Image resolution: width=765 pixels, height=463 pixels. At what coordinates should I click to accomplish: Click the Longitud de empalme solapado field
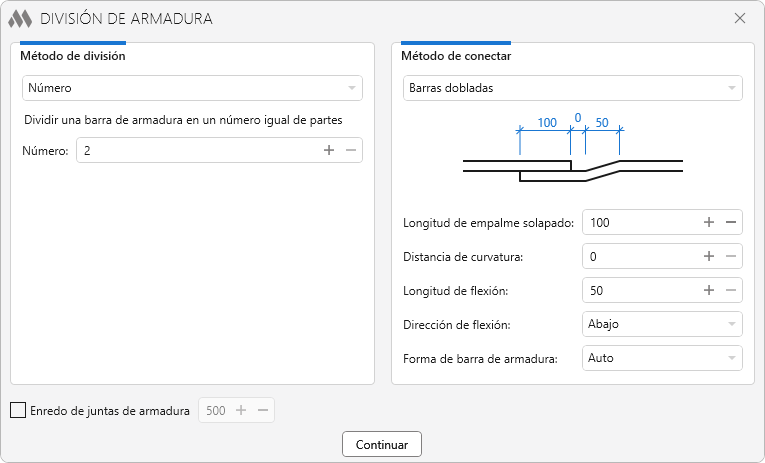tap(642, 222)
